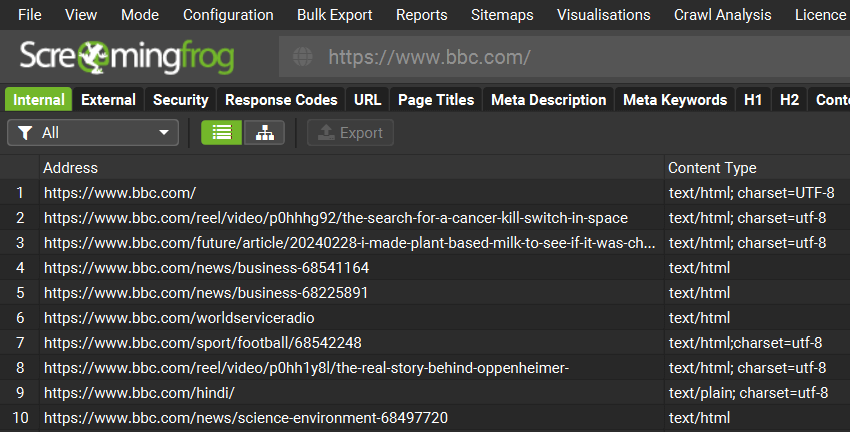Open the Configuration menu
Screen dimensions: 850x432
pos(228,15)
